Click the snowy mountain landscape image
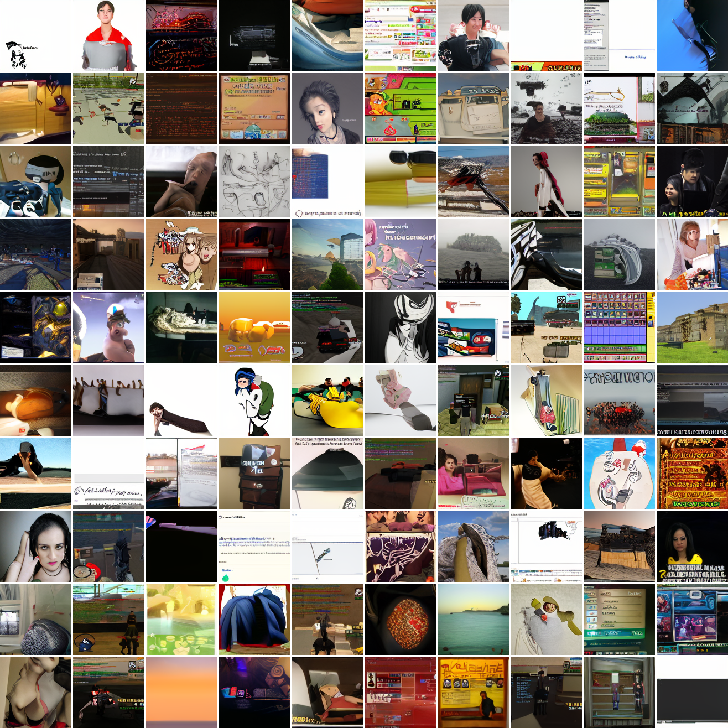Image resolution: width=728 pixels, height=728 pixels. (474, 181)
